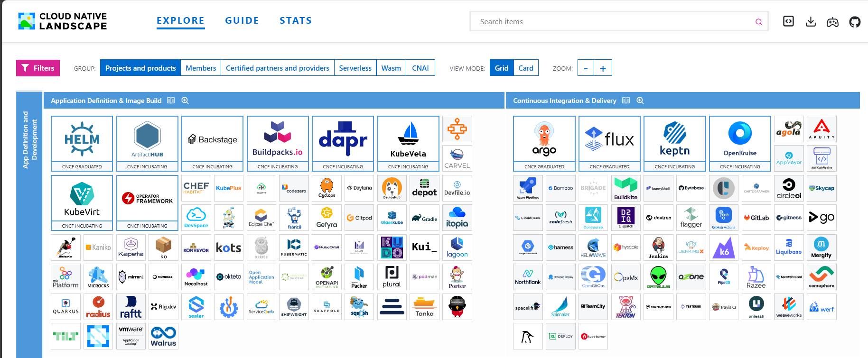Open the Tekton logo tile
Viewport: 868px width, 358px height.
click(625, 307)
